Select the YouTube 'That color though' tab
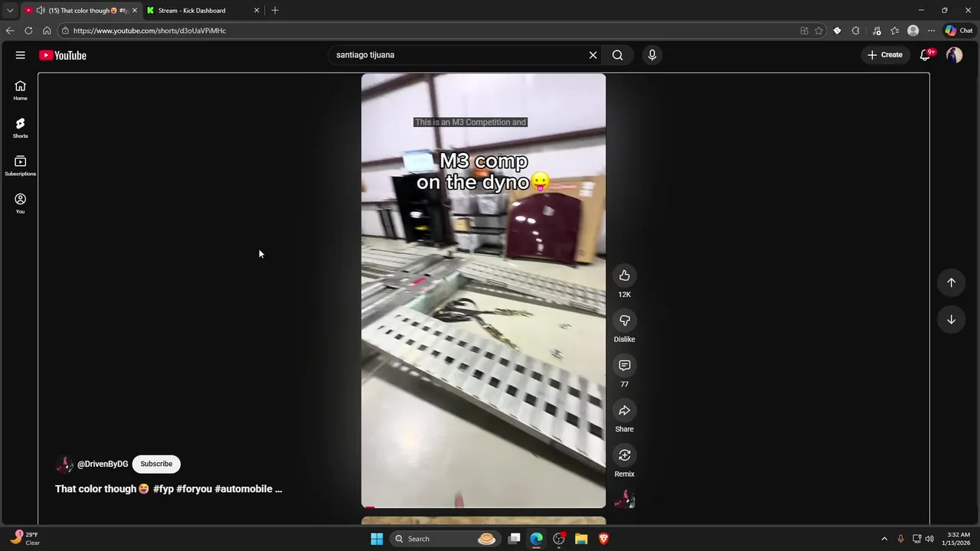The image size is (980, 551). tap(82, 10)
